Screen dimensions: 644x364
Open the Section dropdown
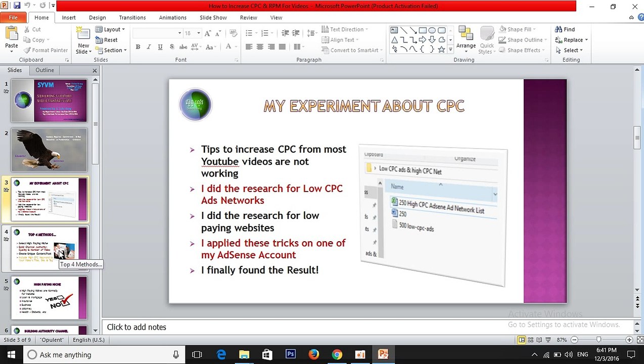tap(111, 50)
